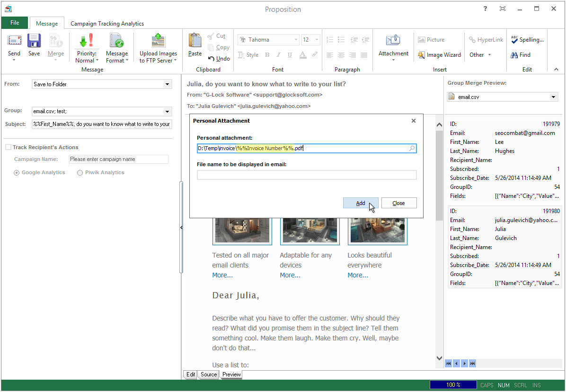This screenshot has height=392, width=566.
Task: Click Add in Personal Attachment dialog
Action: click(361, 203)
